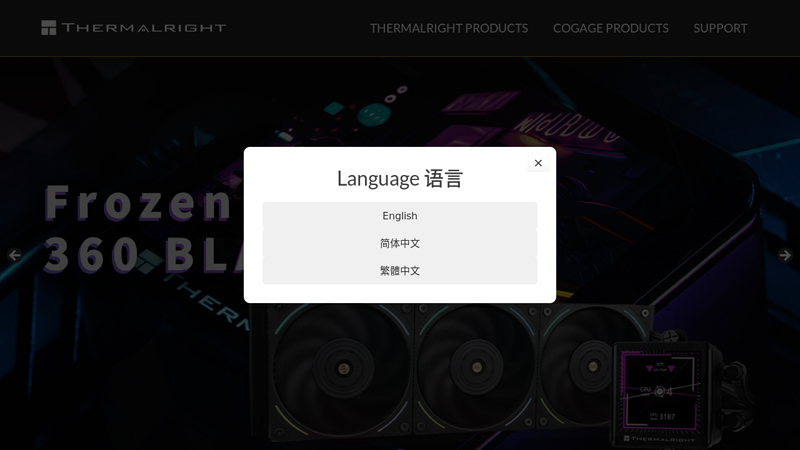Go to next slide arrow
The width and height of the screenshot is (800, 450).
(785, 255)
